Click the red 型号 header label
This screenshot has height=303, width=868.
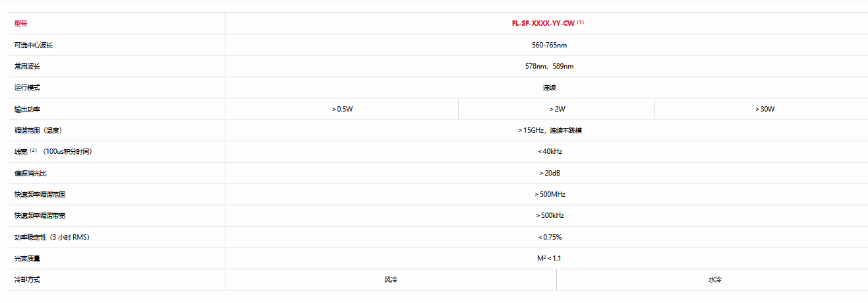(x=20, y=24)
